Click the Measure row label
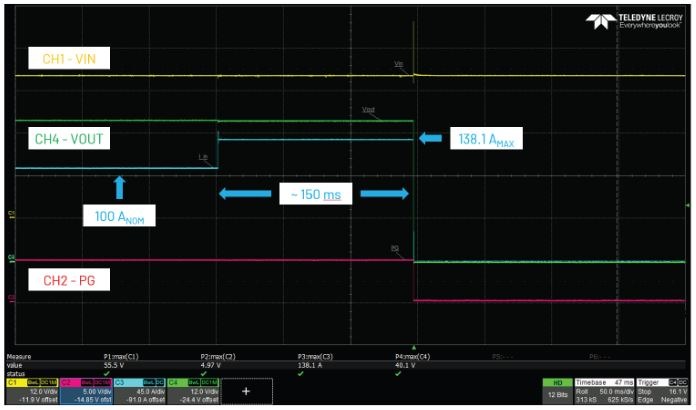696x410 pixels. point(19,357)
